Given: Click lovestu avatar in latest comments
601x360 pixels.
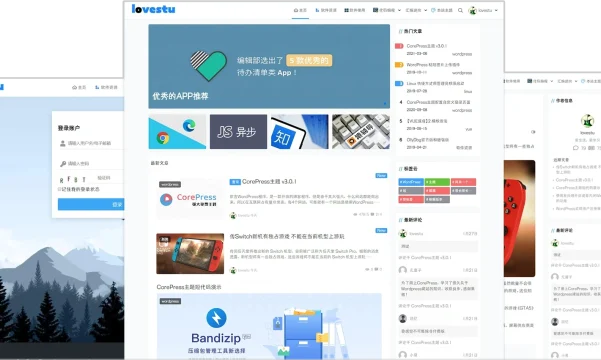Looking at the screenshot, I should click(402, 233).
